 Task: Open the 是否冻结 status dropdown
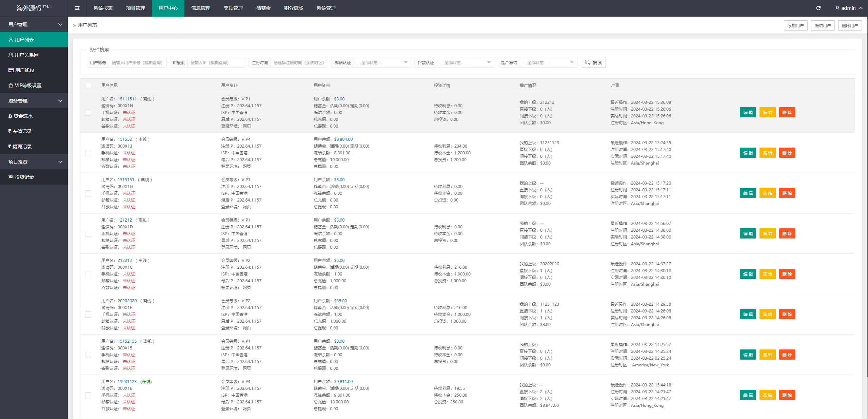pyautogui.click(x=548, y=62)
